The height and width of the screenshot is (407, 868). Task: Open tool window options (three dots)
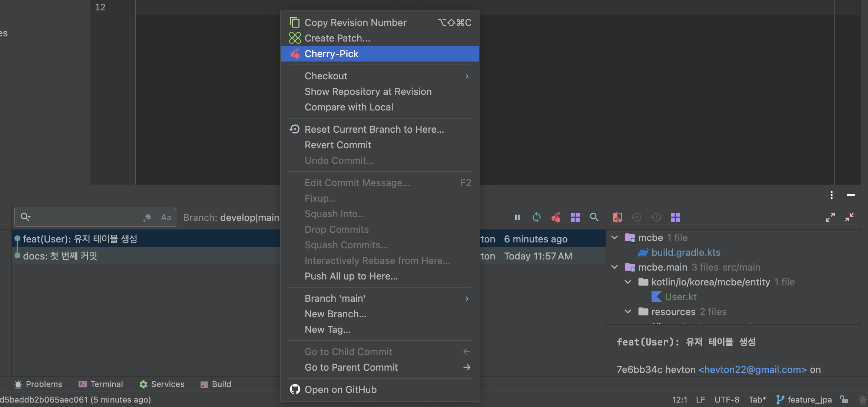click(x=832, y=195)
